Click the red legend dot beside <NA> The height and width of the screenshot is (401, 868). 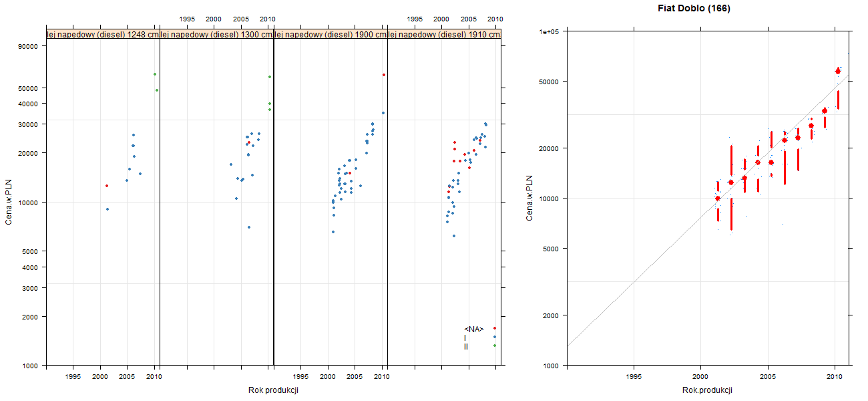(x=495, y=328)
